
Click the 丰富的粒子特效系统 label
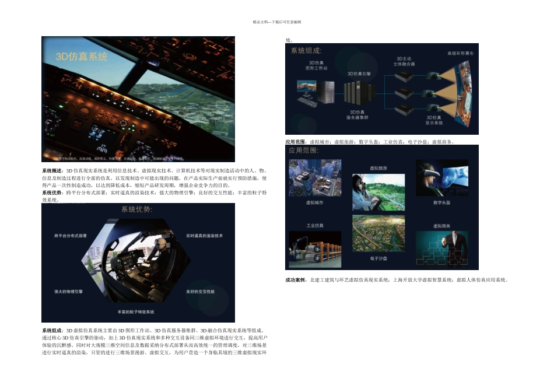136,311
